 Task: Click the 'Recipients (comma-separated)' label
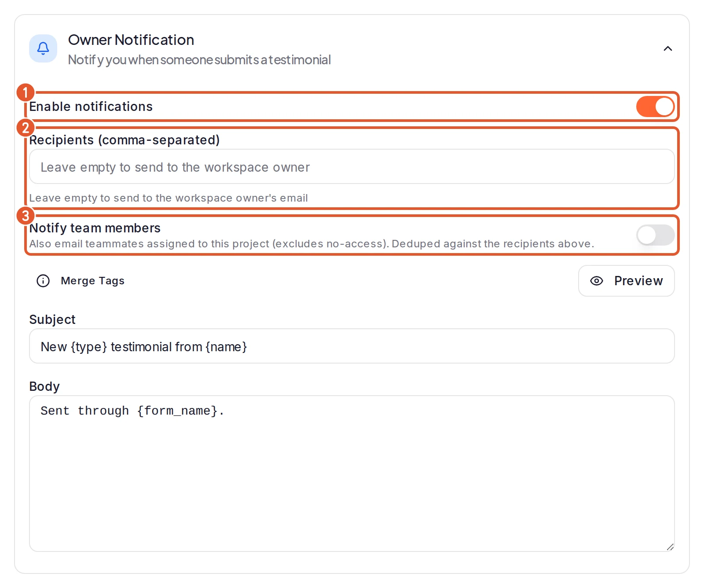tap(125, 140)
